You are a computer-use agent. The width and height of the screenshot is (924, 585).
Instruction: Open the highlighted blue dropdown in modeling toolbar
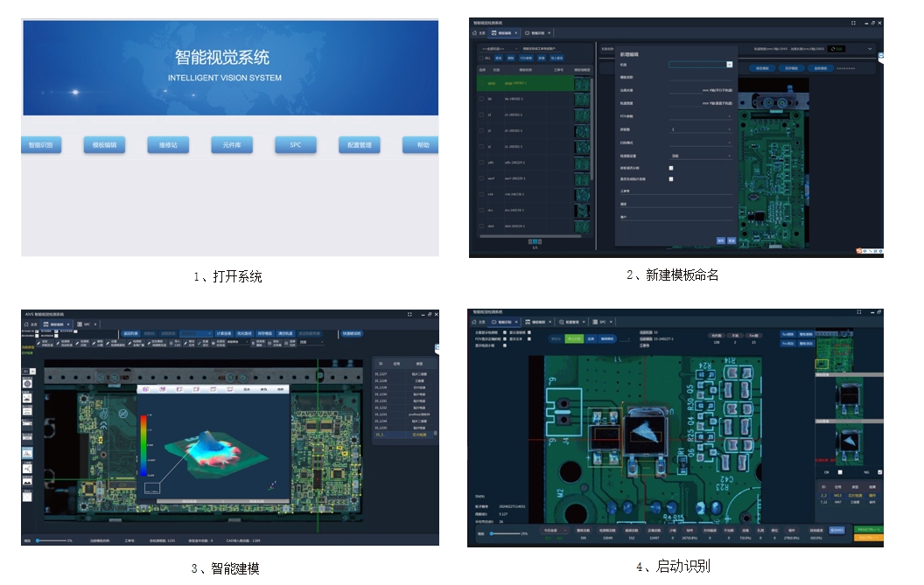pyautogui.click(x=196, y=333)
